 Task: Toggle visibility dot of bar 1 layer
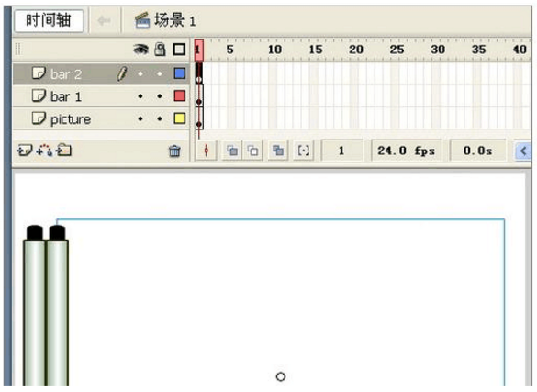point(140,96)
